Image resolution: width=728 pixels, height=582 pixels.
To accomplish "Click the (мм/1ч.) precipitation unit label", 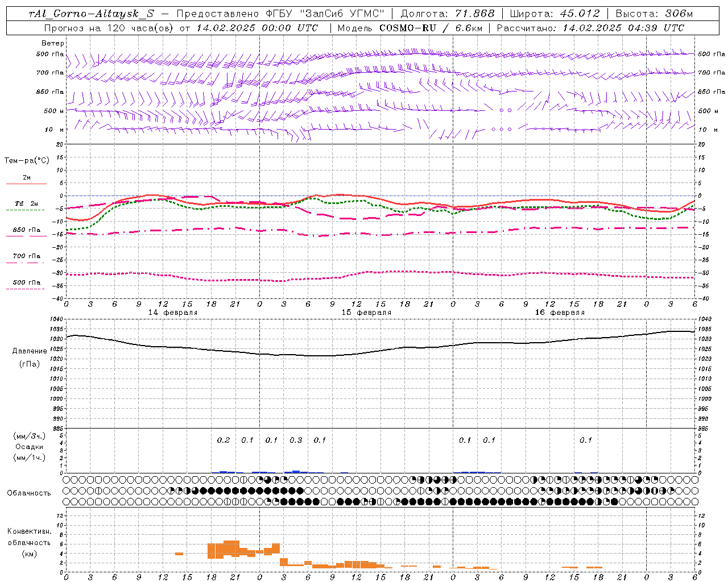I will tap(30, 458).
